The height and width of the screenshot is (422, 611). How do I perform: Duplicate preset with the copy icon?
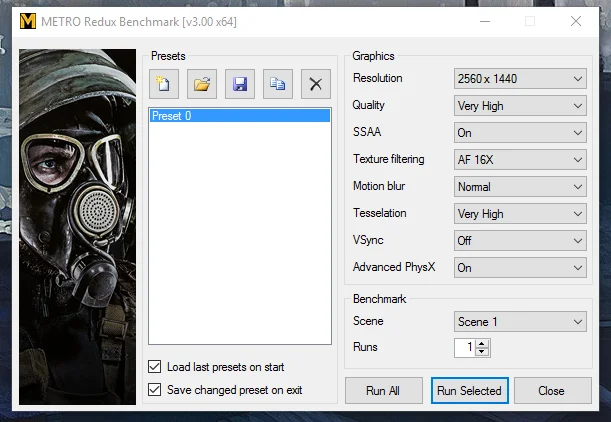click(278, 84)
